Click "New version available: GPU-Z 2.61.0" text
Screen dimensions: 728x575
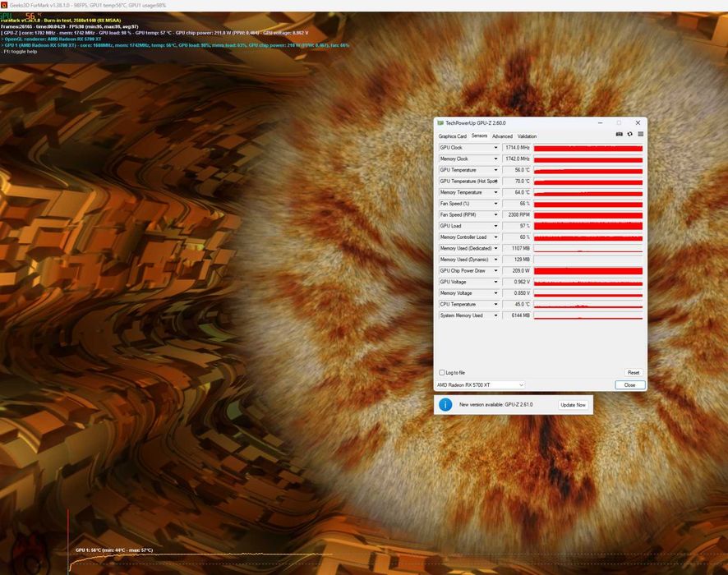point(495,405)
